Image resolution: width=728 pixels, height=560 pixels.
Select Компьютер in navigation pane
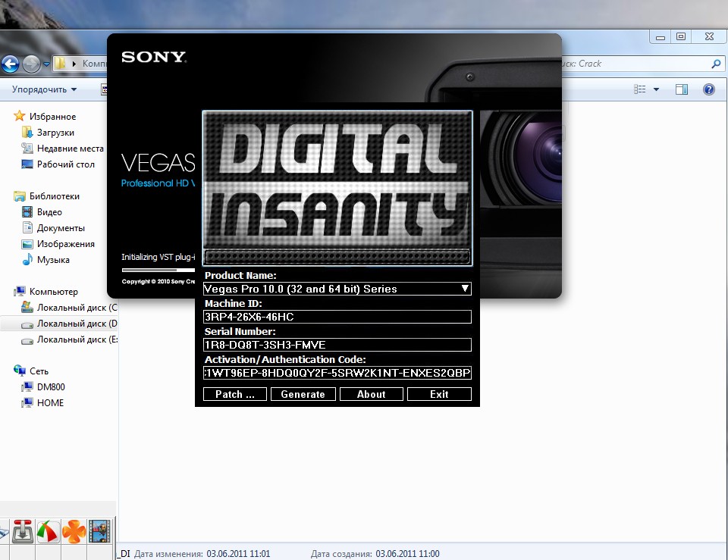click(x=46, y=292)
